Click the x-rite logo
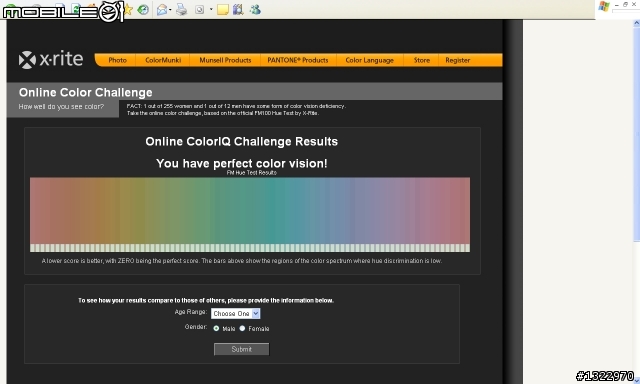The width and height of the screenshot is (640, 384). click(51, 60)
